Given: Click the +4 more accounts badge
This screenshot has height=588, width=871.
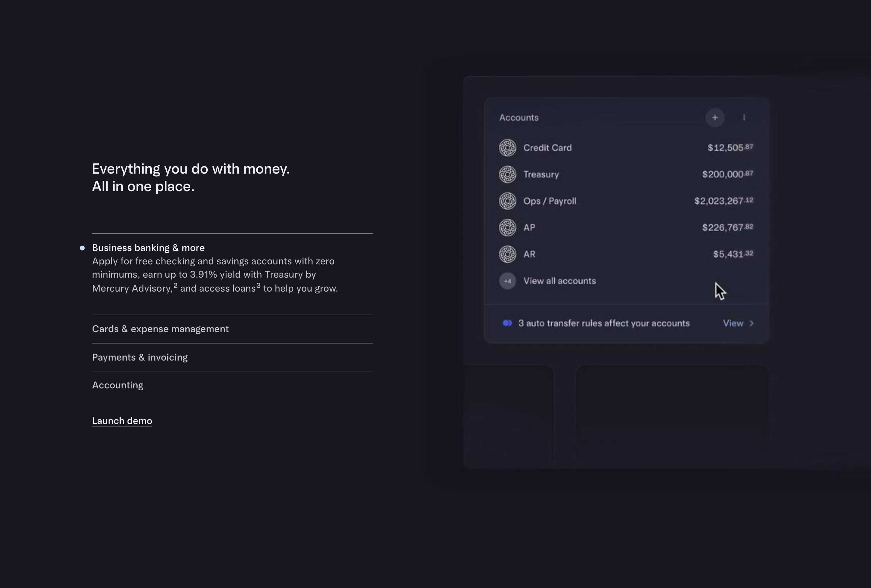Looking at the screenshot, I should click(x=507, y=281).
